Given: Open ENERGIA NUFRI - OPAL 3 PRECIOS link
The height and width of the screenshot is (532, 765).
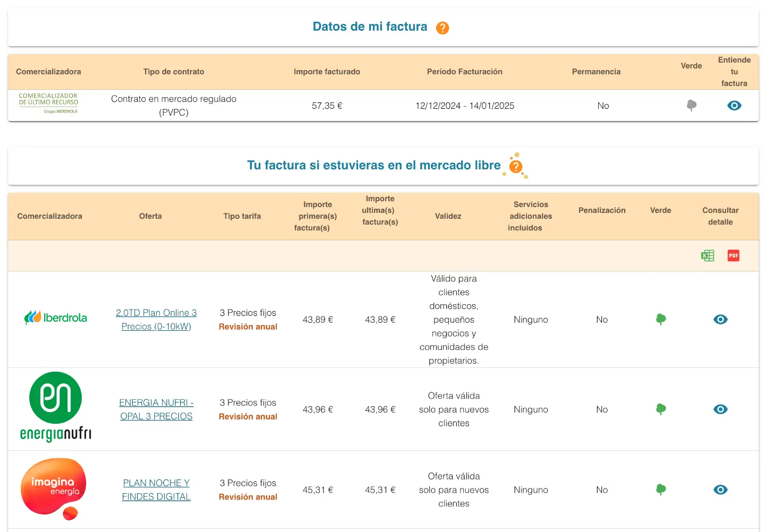Looking at the screenshot, I should [156, 409].
